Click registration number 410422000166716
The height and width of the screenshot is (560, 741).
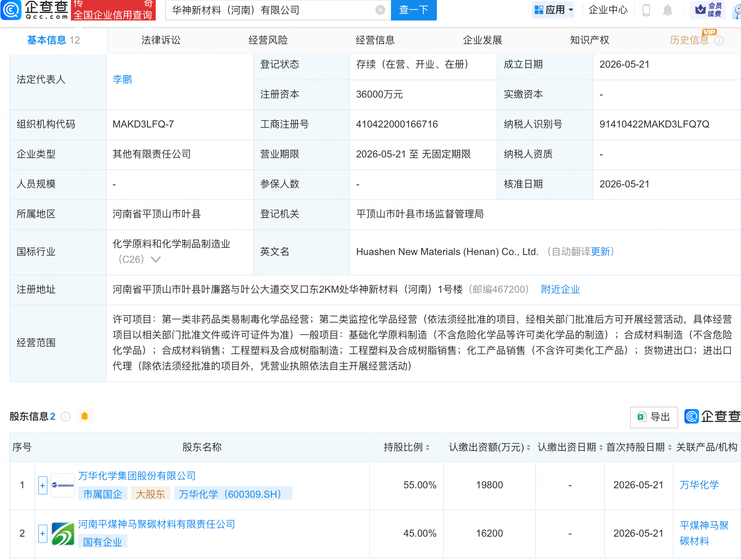[x=397, y=124]
